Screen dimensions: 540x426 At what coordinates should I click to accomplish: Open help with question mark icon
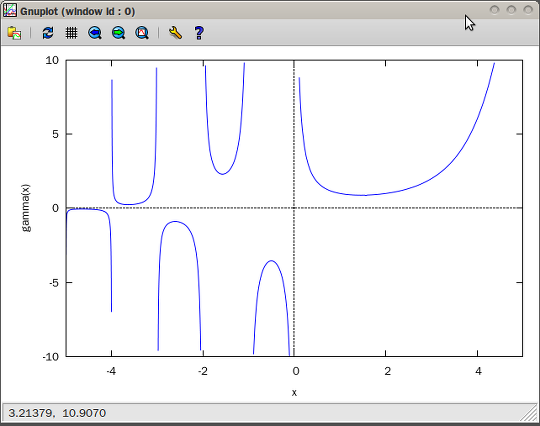tap(199, 33)
